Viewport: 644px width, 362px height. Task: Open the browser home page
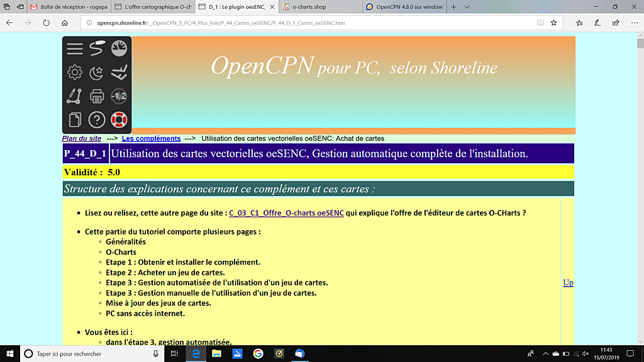coord(65,23)
